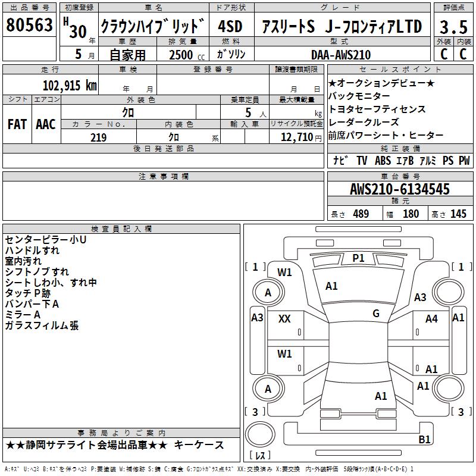Select the B1 mark at the rear bumper
This screenshot has width=476, height=476.
point(424,440)
